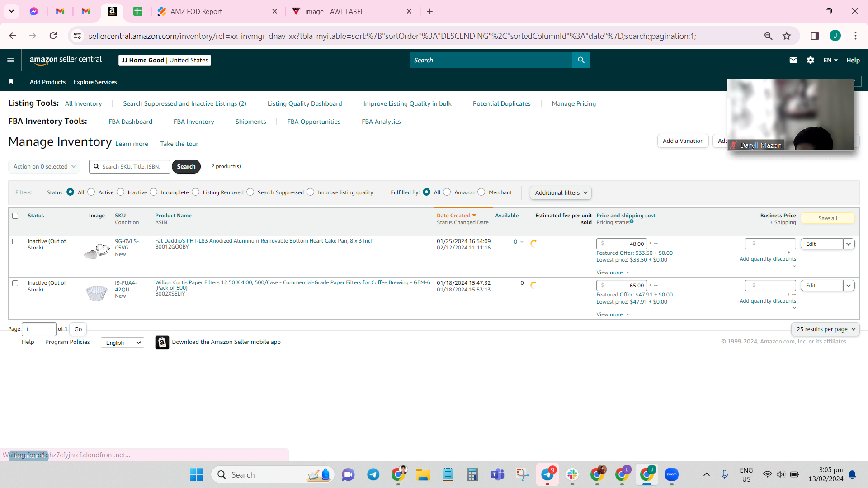Reload the page in Chrome
The height and width of the screenshot is (488, 868).
point(53,36)
